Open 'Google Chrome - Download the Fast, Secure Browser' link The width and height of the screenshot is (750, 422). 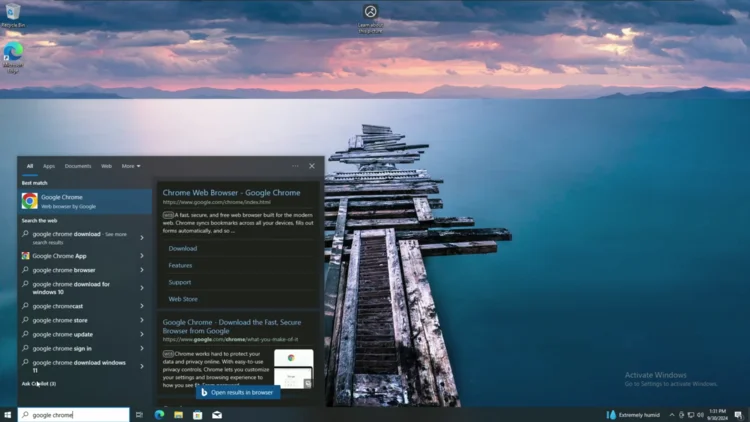(x=232, y=326)
